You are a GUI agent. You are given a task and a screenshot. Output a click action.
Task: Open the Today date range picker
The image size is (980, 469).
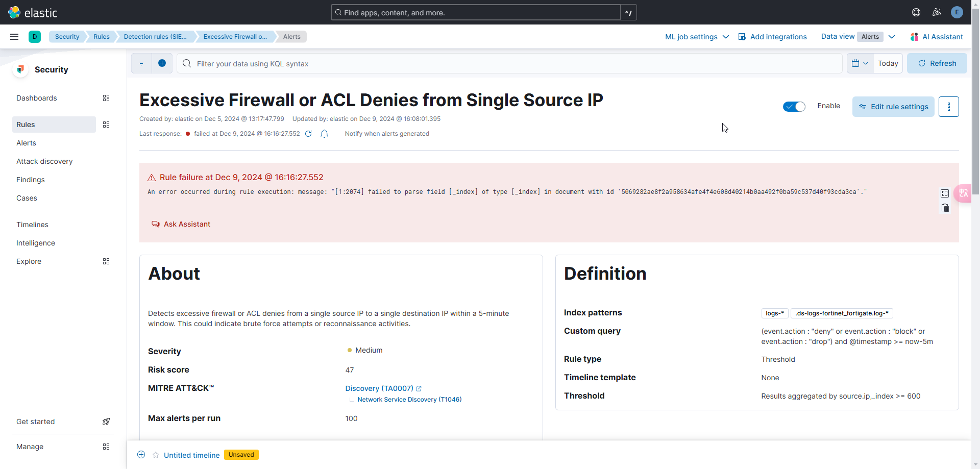[888, 63]
